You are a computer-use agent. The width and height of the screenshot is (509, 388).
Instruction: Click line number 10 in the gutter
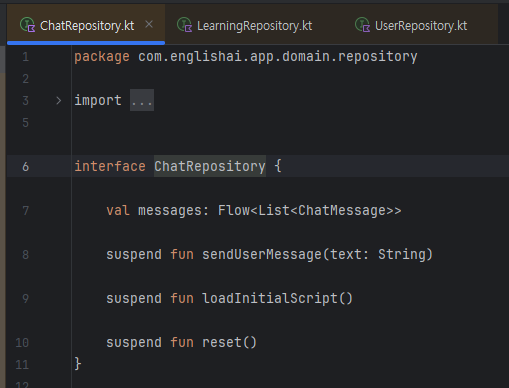(x=22, y=343)
